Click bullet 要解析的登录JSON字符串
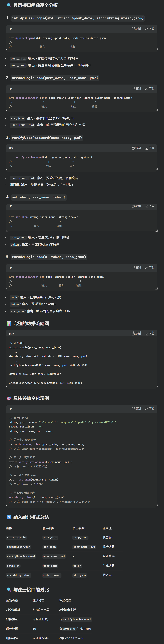This screenshot has width=164, height=644. [x=42, y=118]
